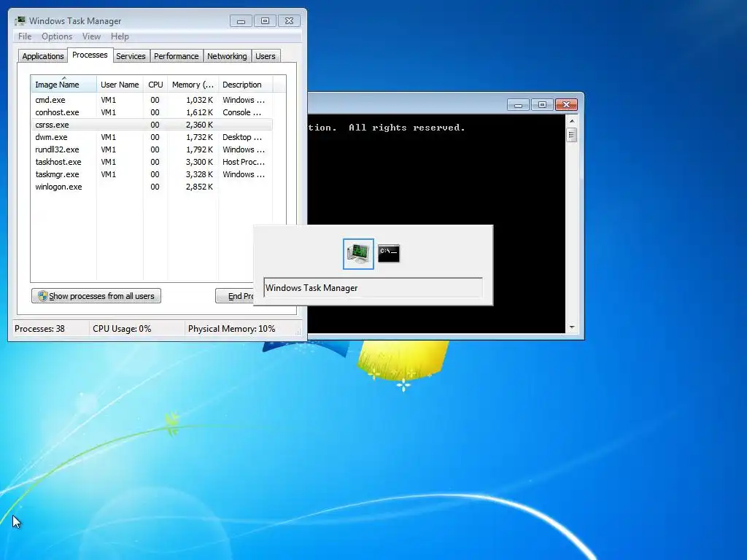The height and width of the screenshot is (560, 747).
Task: Click memory value 1,032 K
Action: [x=199, y=100]
